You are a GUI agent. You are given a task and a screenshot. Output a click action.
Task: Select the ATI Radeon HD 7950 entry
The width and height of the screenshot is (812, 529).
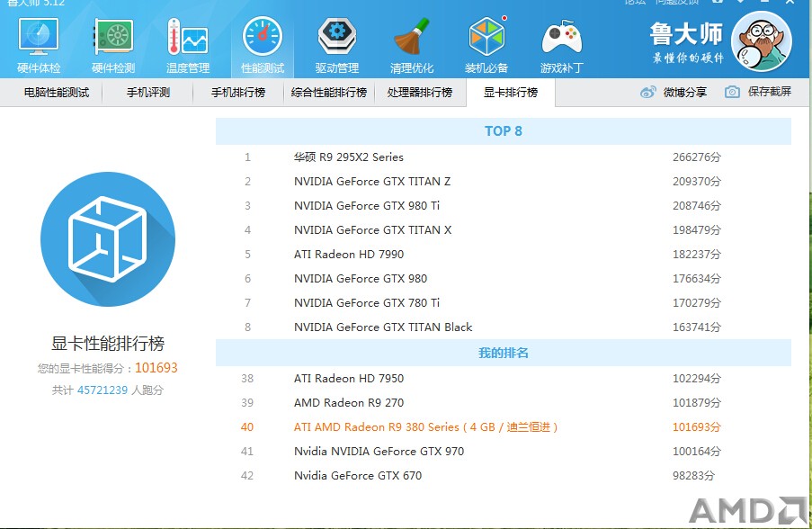349,378
